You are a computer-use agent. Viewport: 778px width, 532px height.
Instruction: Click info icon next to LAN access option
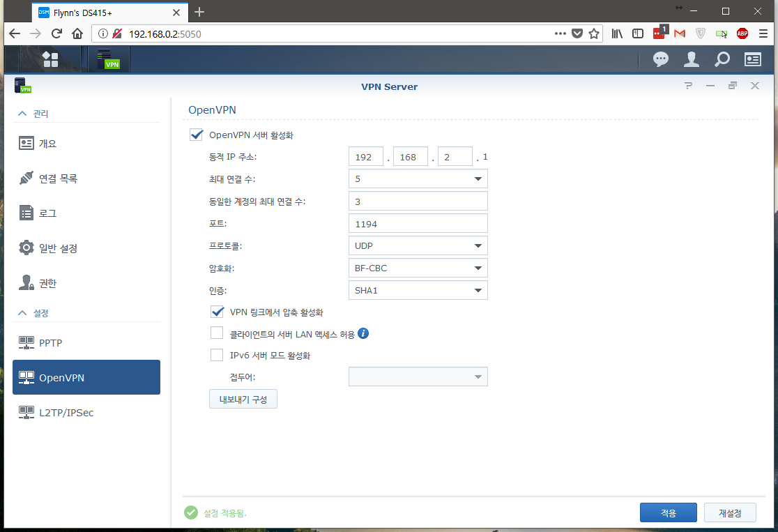(x=363, y=333)
